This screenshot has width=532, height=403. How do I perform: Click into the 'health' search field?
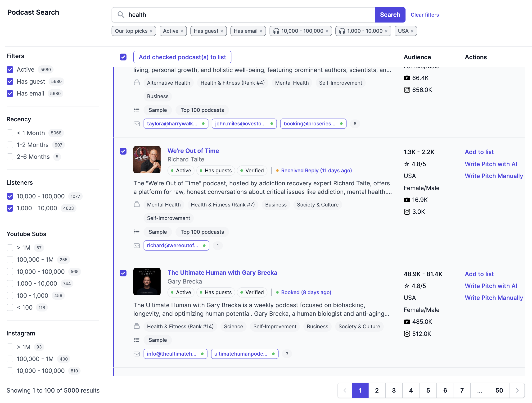243,15
